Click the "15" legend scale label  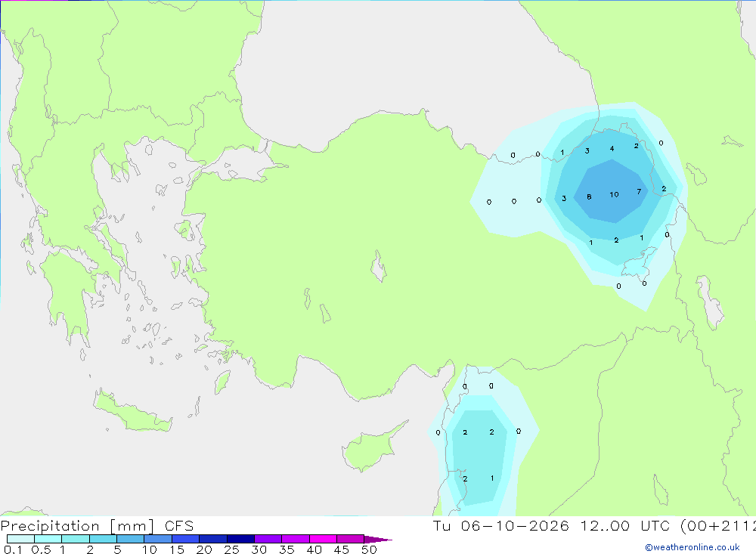coord(177,549)
